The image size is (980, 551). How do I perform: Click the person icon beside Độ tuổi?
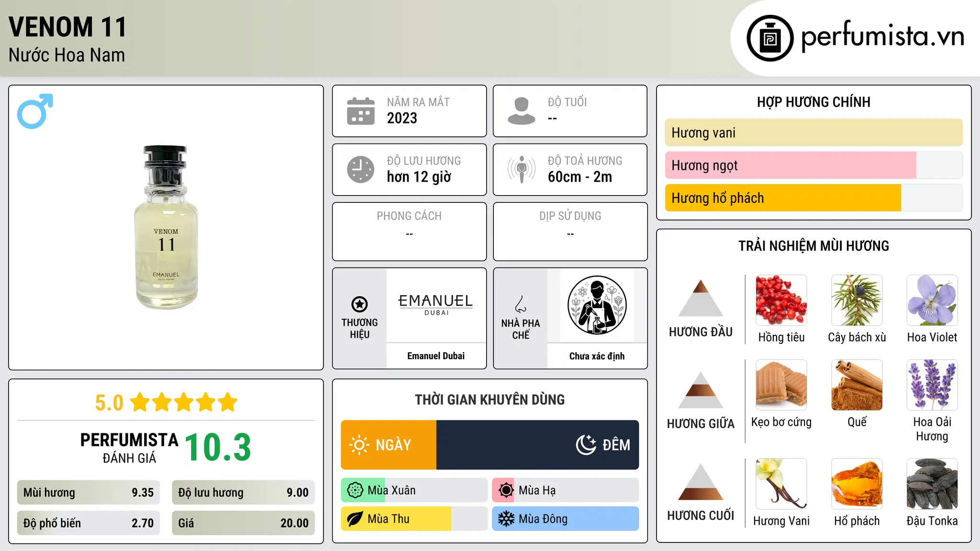(522, 111)
